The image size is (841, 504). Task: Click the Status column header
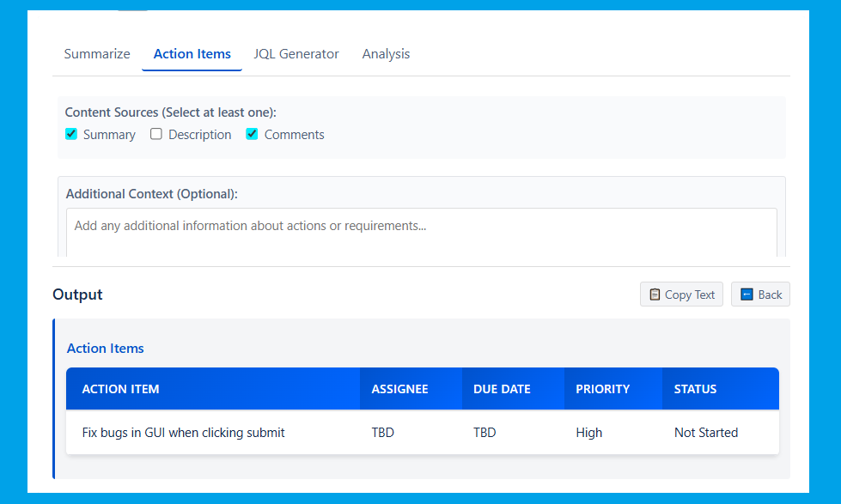(695, 389)
